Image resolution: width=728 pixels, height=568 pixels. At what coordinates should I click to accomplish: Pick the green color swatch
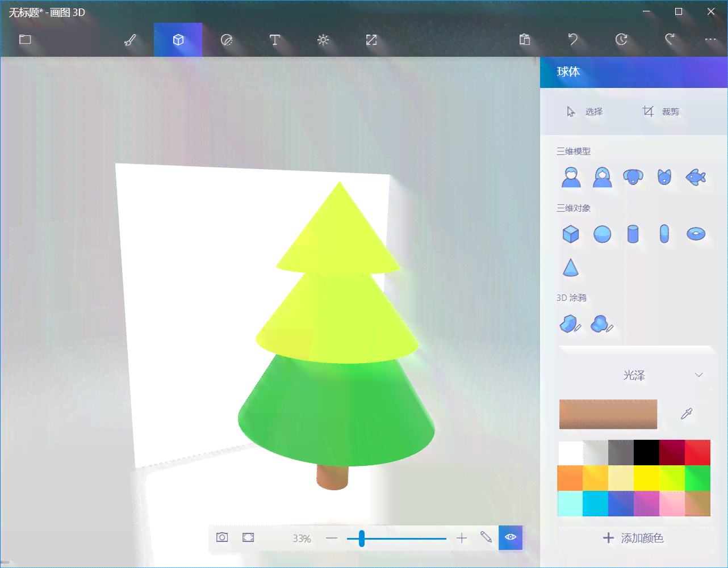[x=698, y=478]
